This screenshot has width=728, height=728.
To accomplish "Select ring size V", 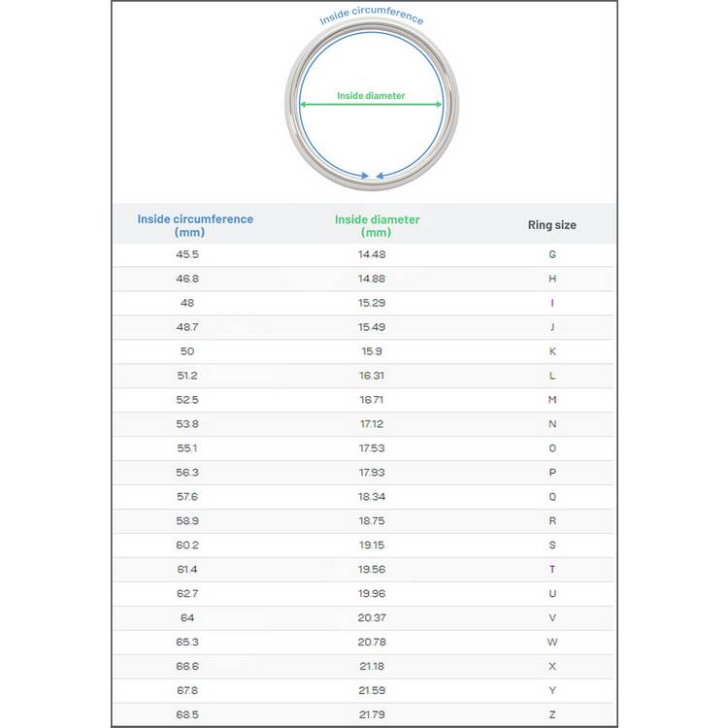I will [x=552, y=617].
